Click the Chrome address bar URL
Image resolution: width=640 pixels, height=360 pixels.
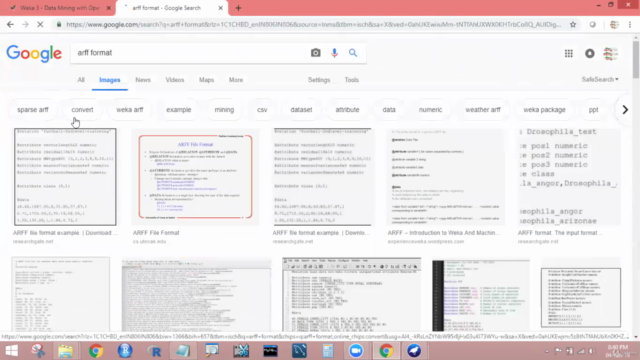click(x=313, y=24)
